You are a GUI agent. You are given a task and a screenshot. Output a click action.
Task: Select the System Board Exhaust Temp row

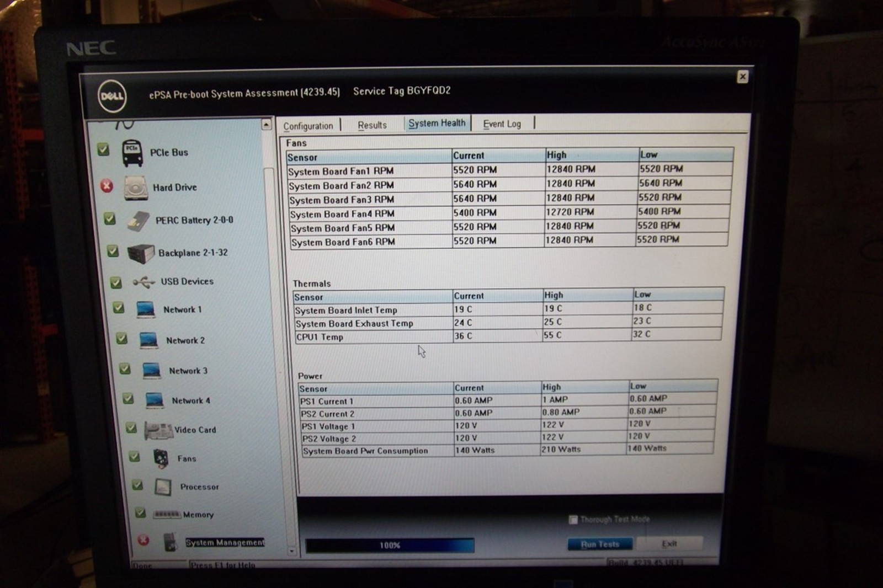pos(508,322)
